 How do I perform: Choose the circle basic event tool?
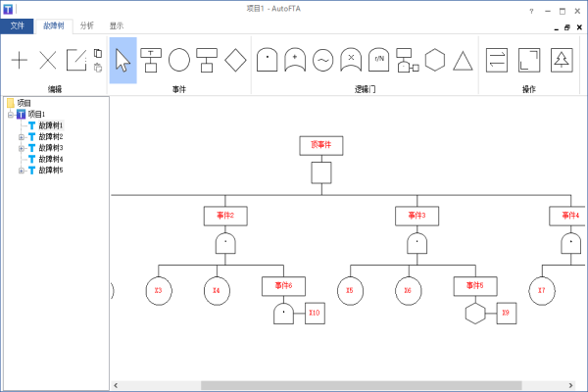[x=179, y=60]
